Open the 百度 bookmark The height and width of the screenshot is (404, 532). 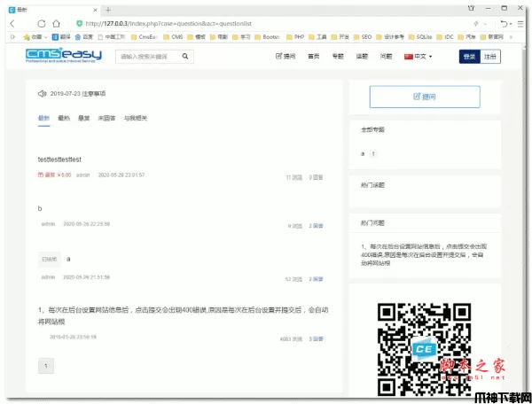click(84, 36)
